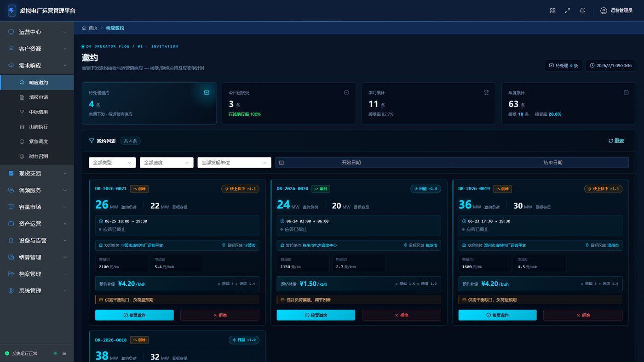
Task: Click the 待处理 4 条 button in header
Action: 563,66
